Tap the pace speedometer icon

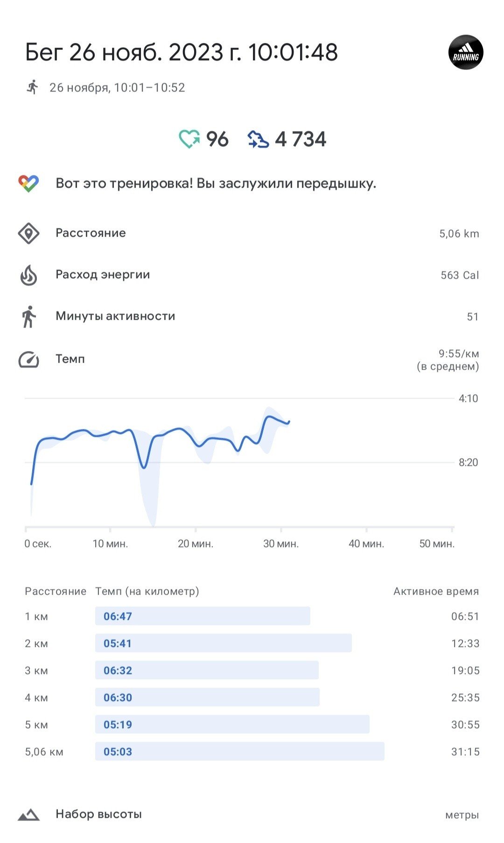28,359
